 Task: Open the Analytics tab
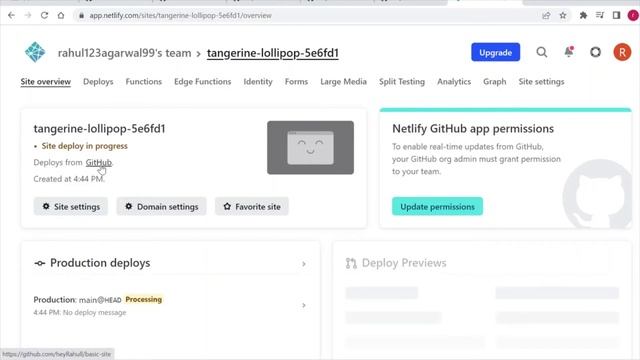454,82
